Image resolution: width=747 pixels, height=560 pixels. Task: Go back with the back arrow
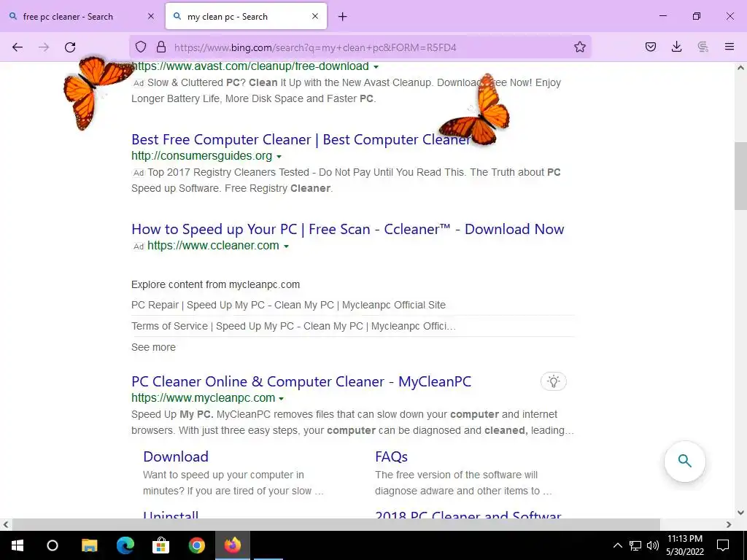(18, 47)
